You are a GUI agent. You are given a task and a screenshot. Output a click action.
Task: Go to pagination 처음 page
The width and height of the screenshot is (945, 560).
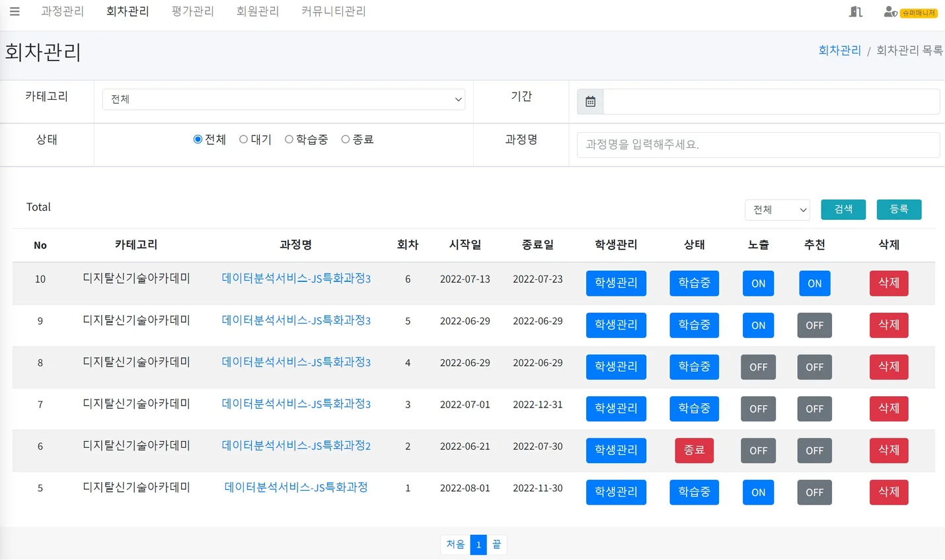(x=455, y=544)
